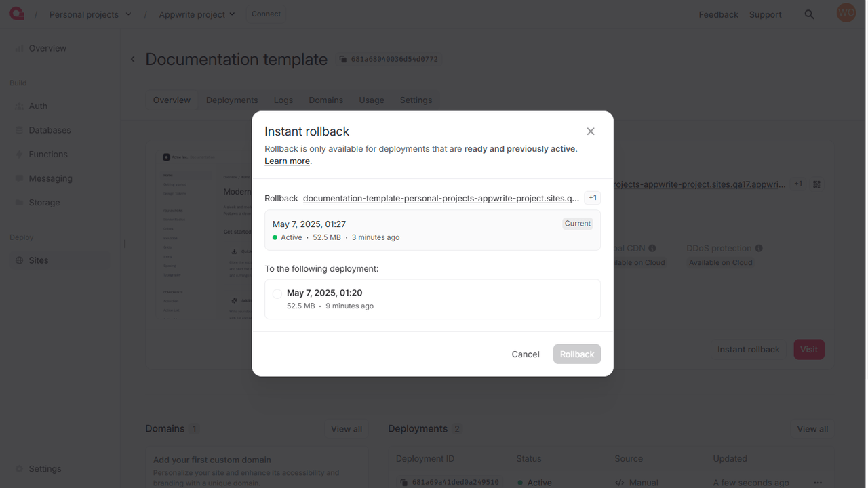Click the Rollback button in the dialog
Image resolution: width=868 pixels, height=488 pixels.
[x=577, y=354]
